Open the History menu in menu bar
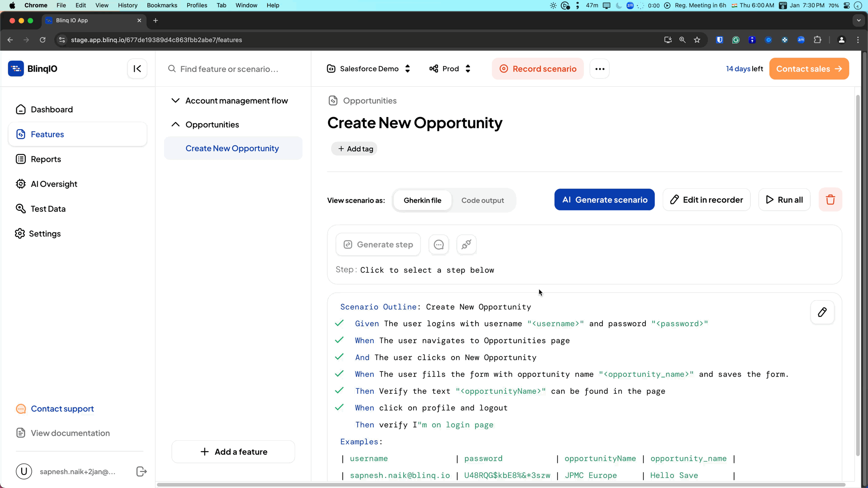The image size is (868, 488). tap(128, 5)
